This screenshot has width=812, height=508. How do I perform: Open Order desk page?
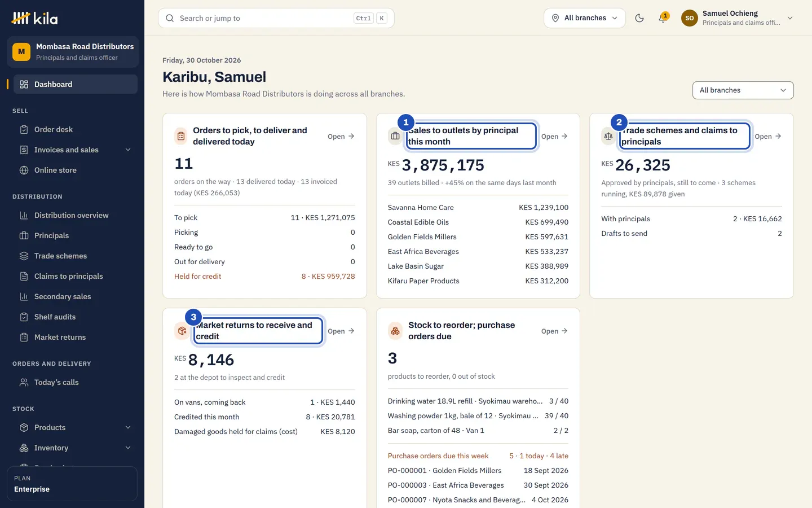pos(76,129)
